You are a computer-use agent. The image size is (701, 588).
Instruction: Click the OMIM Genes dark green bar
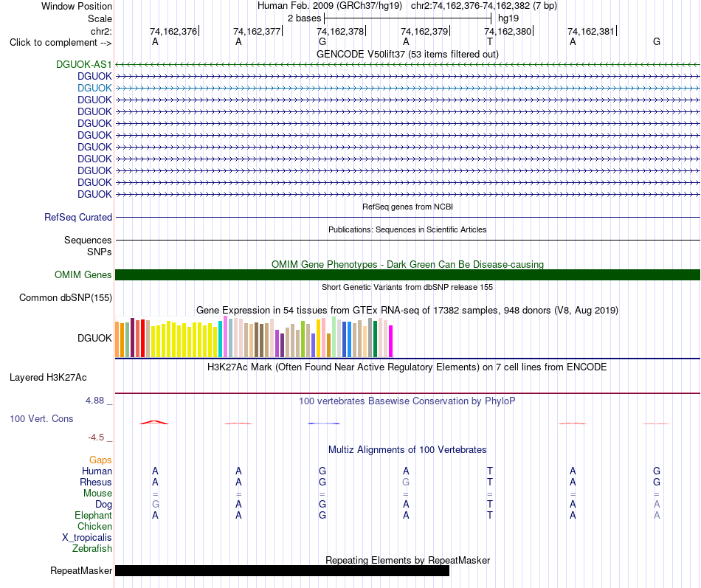407,275
